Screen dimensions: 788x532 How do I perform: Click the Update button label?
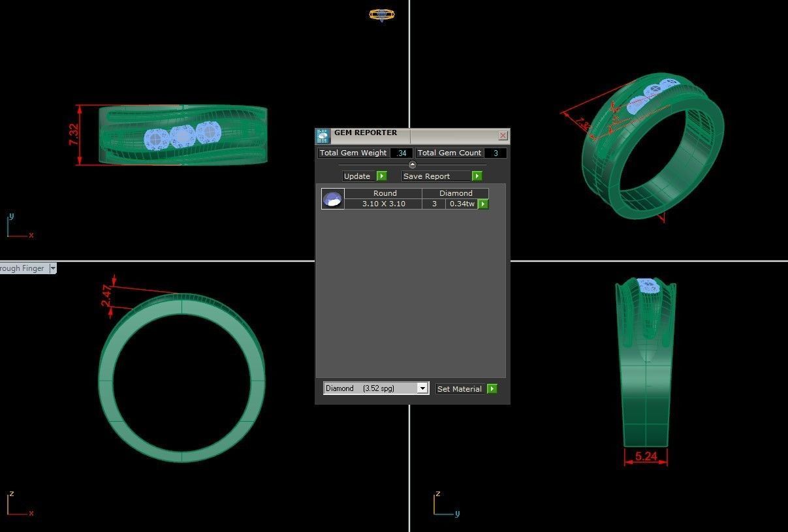tap(357, 176)
